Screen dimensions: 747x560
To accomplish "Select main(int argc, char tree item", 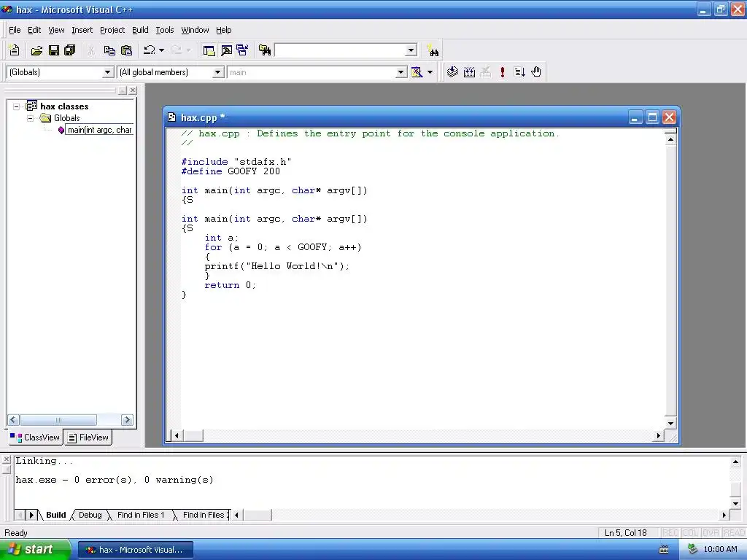I will click(99, 130).
